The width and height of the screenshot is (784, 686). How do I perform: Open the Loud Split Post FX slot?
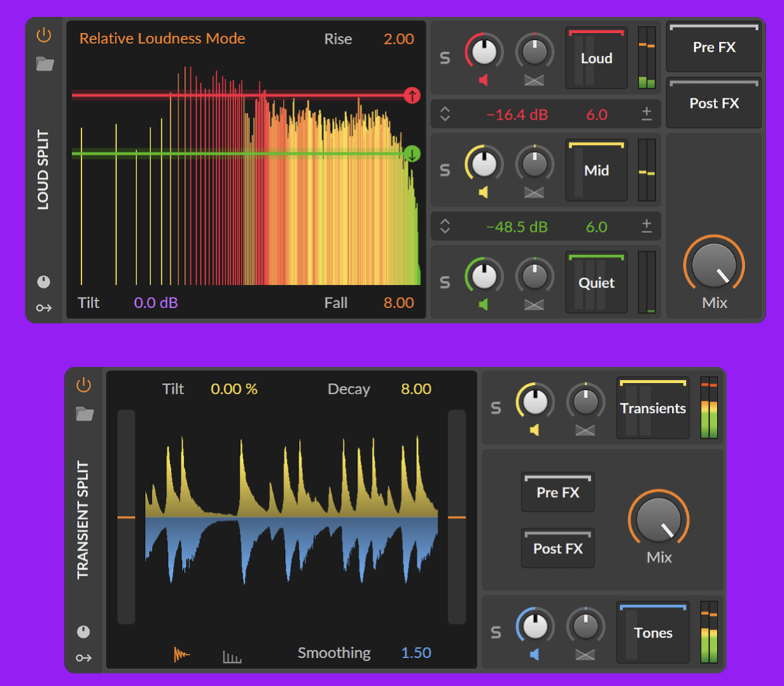[x=714, y=103]
